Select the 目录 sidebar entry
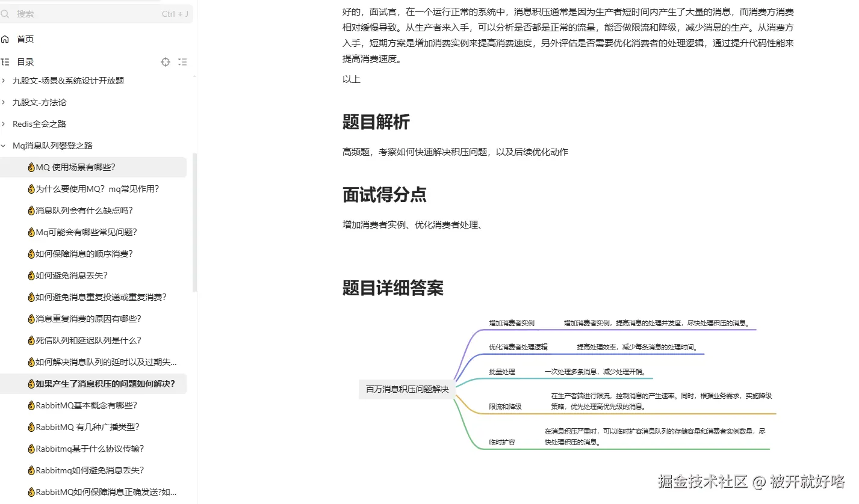This screenshot has height=504, width=859. [25, 61]
